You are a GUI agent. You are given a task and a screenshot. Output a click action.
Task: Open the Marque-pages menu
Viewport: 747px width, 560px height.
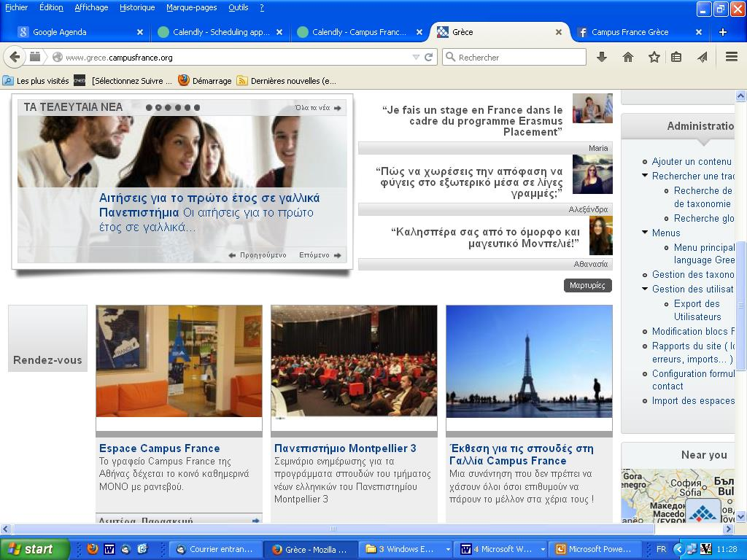click(192, 7)
